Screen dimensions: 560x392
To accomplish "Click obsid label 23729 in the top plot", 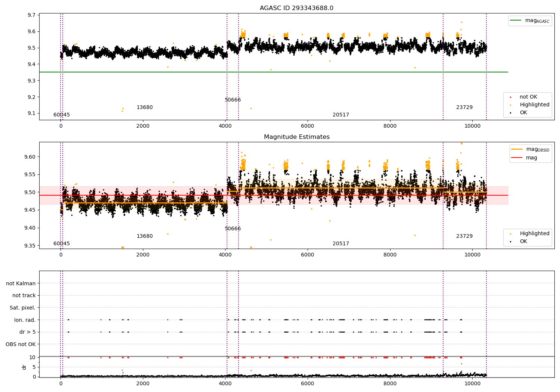I will [464, 108].
